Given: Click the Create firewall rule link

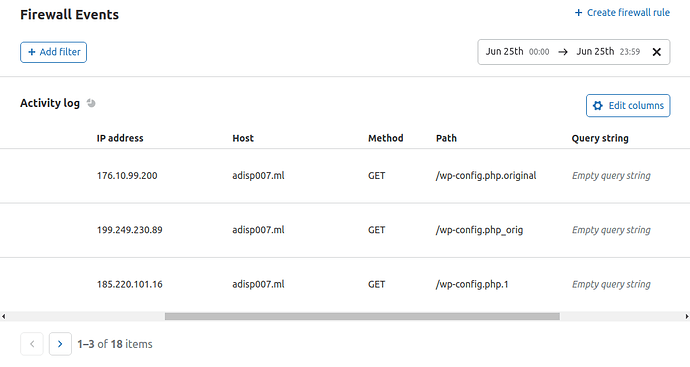Looking at the screenshot, I should 622,13.
